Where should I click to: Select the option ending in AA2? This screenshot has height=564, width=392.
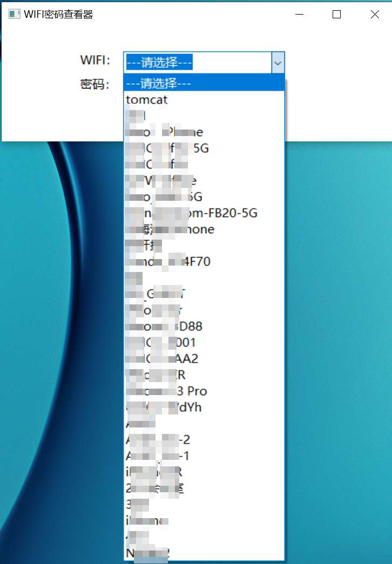[x=204, y=358]
